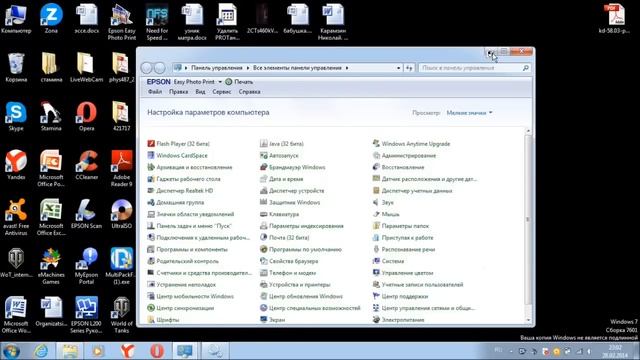
Task: Open Экран display settings item
Action: click(x=273, y=320)
